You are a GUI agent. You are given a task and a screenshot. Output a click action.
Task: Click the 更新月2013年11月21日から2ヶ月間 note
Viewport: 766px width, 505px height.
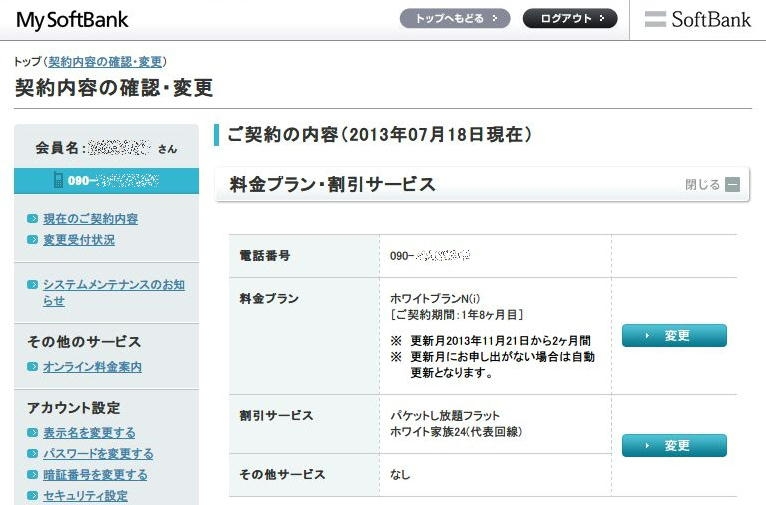pos(500,340)
